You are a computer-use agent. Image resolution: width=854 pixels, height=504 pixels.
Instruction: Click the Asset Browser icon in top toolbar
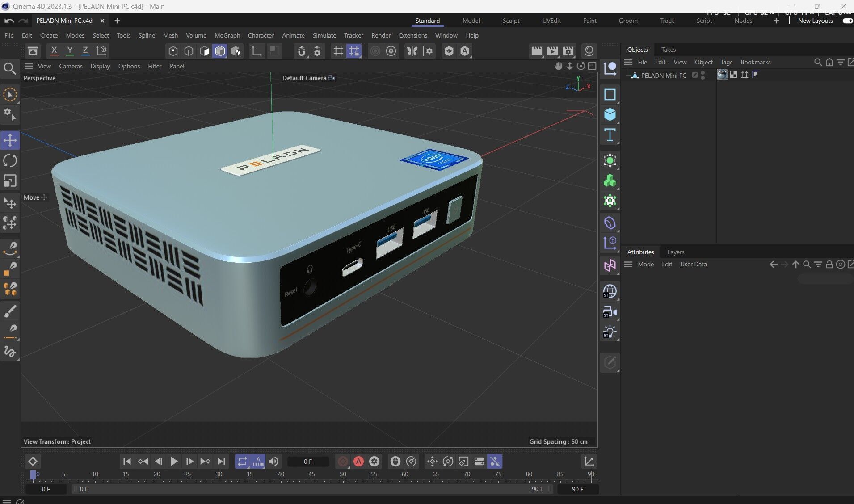click(33, 51)
